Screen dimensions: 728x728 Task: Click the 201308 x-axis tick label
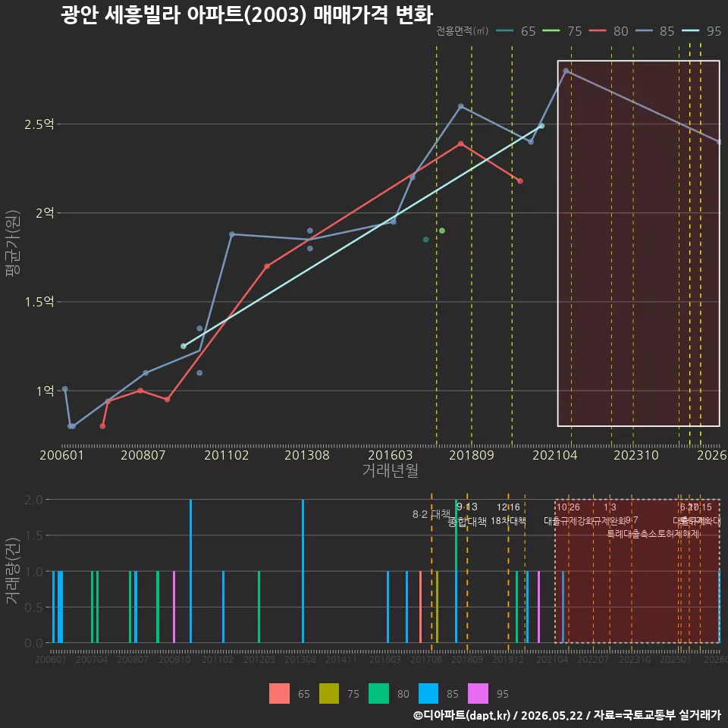click(x=307, y=455)
